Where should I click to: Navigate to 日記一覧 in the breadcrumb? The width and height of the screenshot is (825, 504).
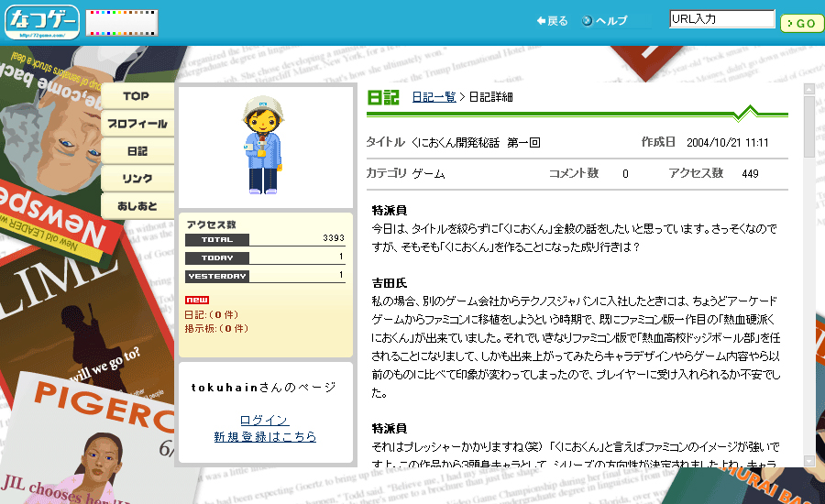[x=434, y=97]
